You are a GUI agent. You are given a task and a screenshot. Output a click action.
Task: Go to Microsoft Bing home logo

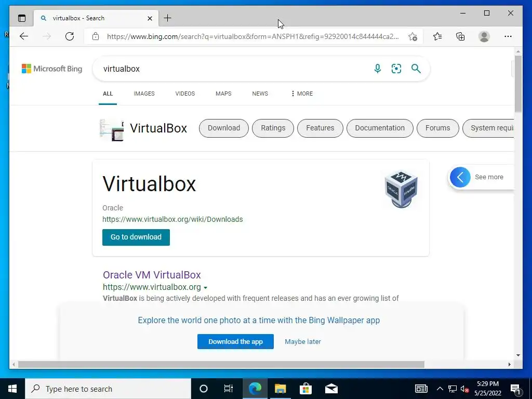coord(52,69)
